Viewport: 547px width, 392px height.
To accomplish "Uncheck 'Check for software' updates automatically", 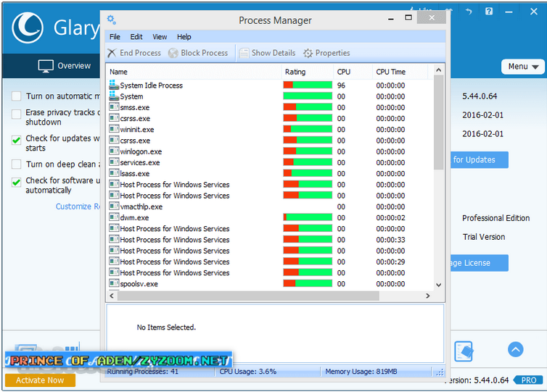I will [x=17, y=183].
